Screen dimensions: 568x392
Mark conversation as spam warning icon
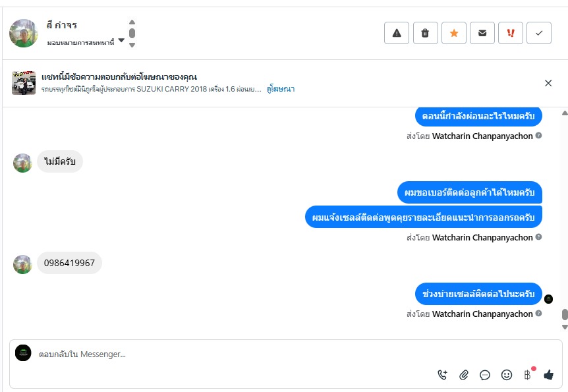point(397,33)
